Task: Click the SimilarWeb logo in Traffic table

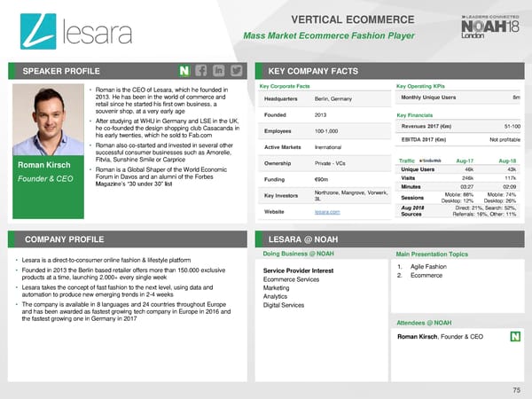Action: pyautogui.click(x=431, y=158)
